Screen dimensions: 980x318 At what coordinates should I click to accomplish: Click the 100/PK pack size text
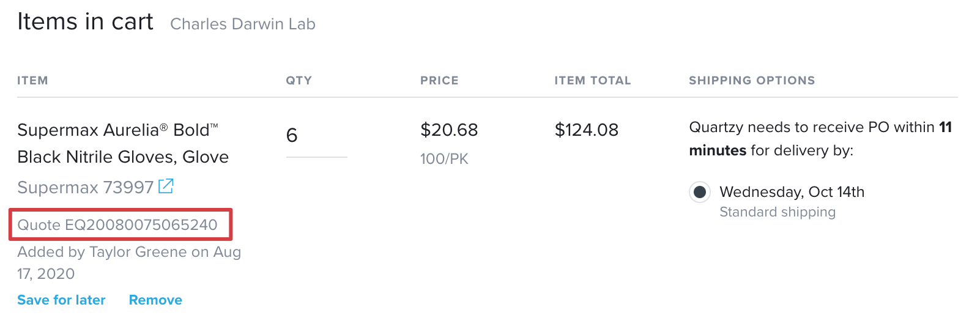point(444,159)
